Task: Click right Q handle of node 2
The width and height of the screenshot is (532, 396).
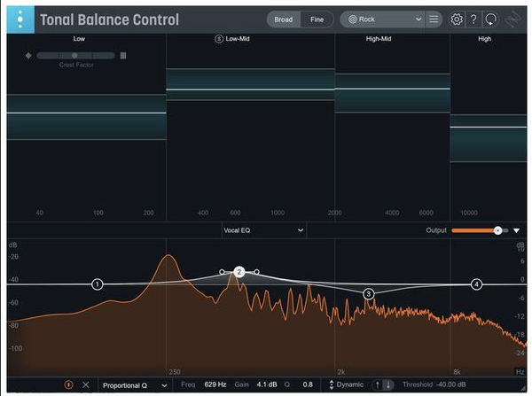Action: click(x=257, y=272)
